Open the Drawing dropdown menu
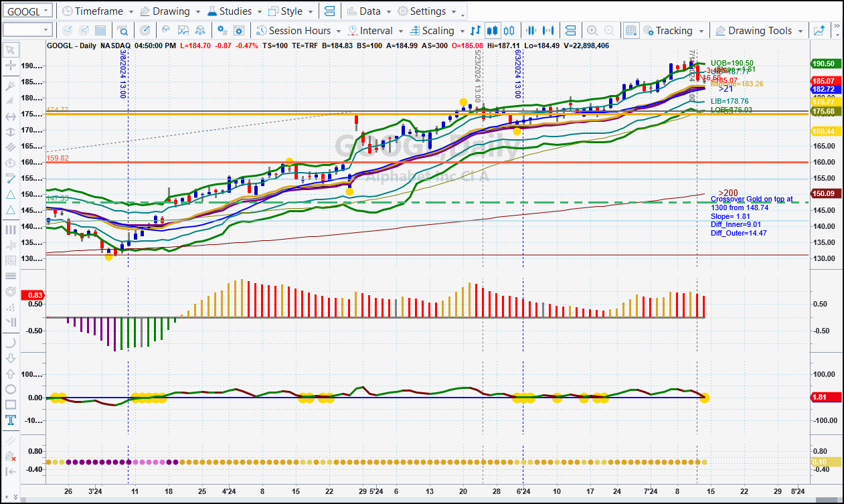The height and width of the screenshot is (504, 844). click(170, 11)
